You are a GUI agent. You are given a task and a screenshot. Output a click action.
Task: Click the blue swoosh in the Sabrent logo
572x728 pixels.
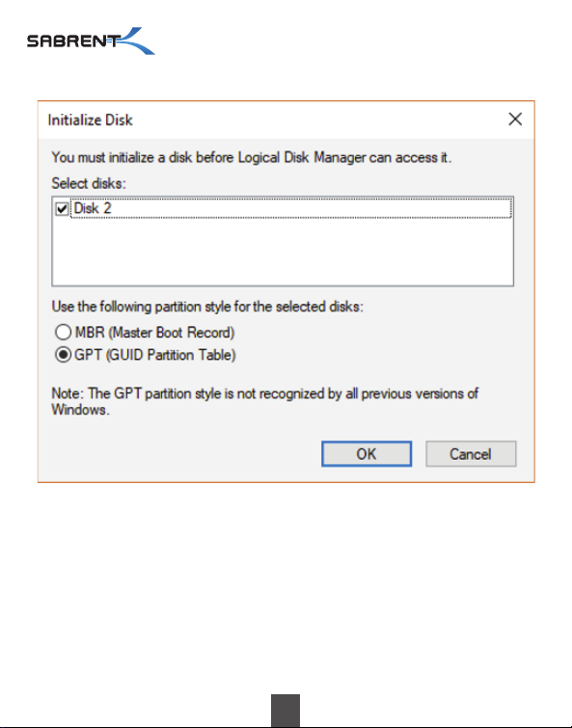click(x=135, y=40)
